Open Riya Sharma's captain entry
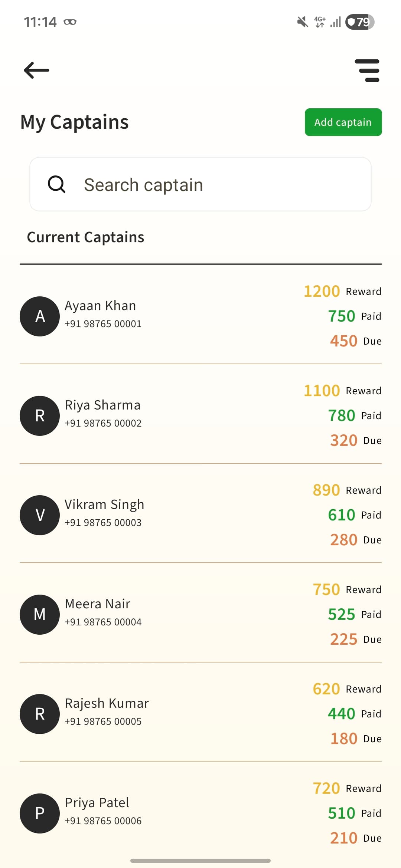 (102, 405)
